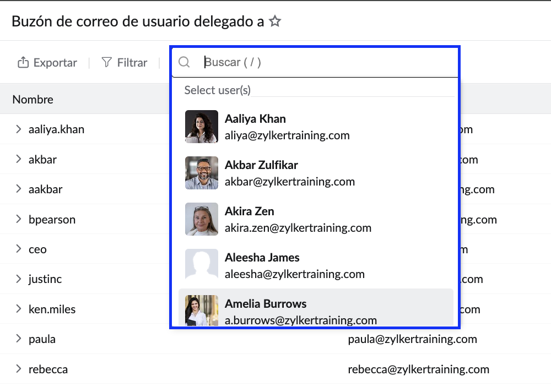551x392 pixels.
Task: Expand the justinc row
Action: tap(19, 279)
